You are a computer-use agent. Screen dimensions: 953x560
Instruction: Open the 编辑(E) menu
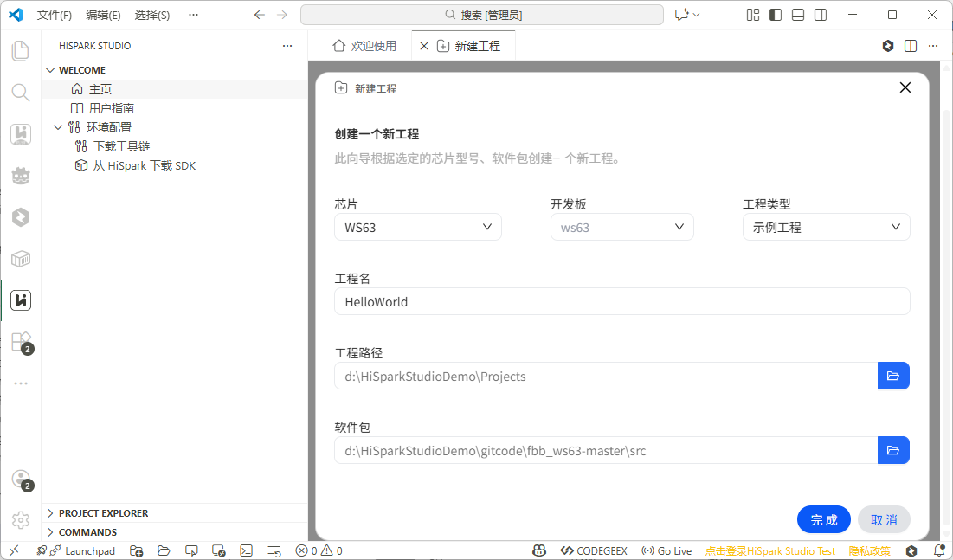[103, 15]
